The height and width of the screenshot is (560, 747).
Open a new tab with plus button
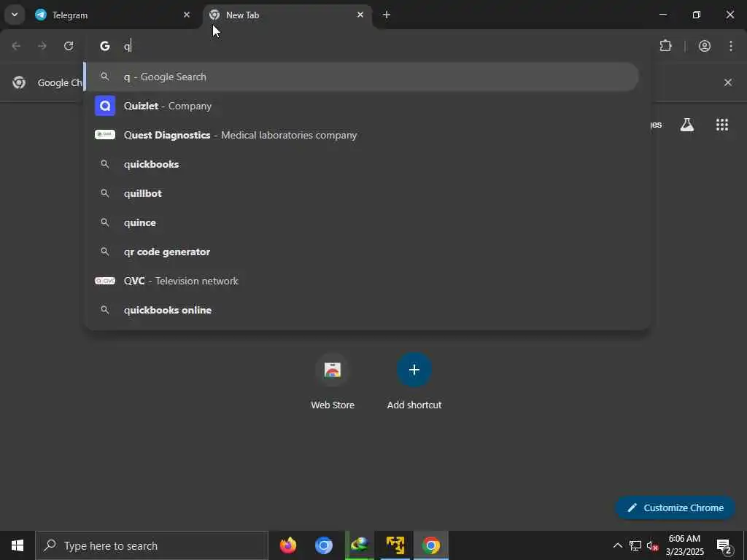(387, 15)
